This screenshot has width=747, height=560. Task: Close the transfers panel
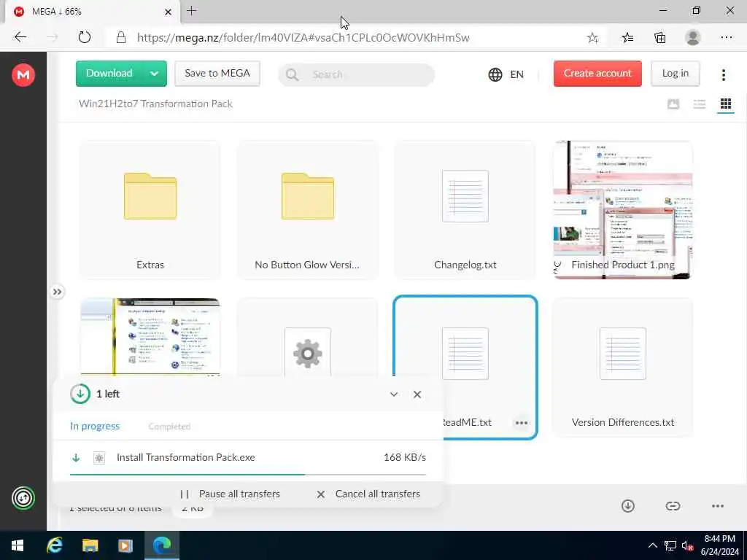tap(417, 394)
